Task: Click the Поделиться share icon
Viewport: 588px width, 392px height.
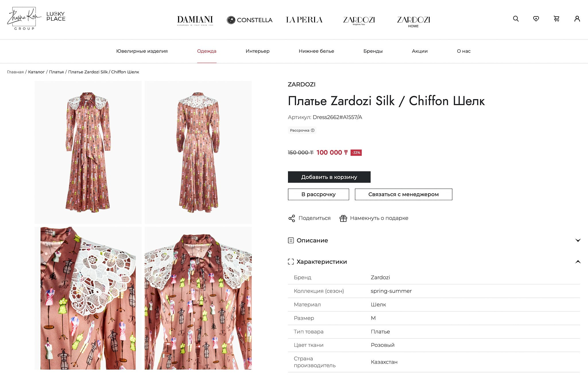Action: pos(292,218)
